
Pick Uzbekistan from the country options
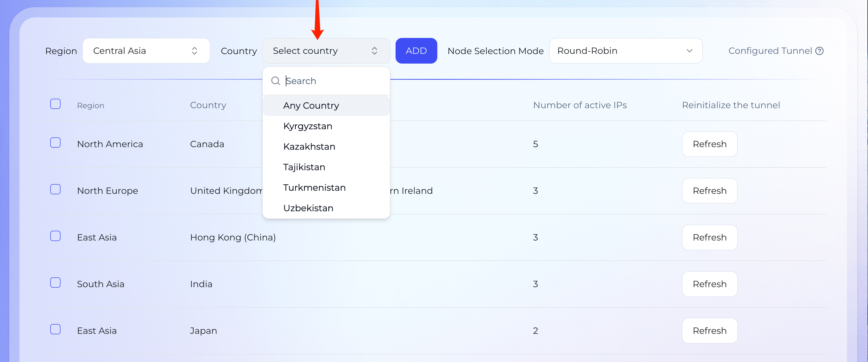click(308, 208)
